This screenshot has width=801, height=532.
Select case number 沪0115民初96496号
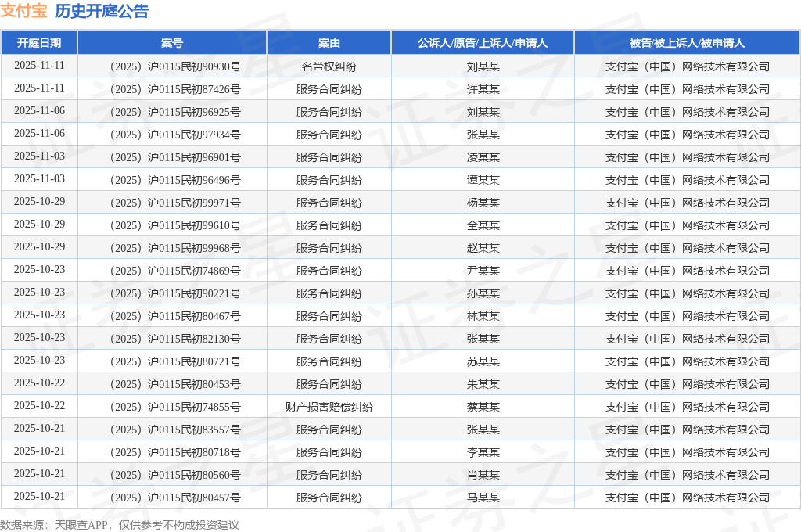click(175, 180)
